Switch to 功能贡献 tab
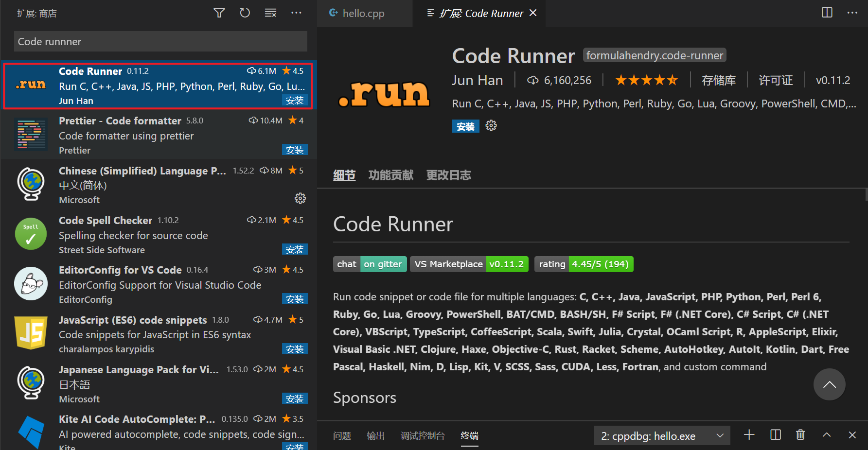868x450 pixels. click(x=391, y=175)
